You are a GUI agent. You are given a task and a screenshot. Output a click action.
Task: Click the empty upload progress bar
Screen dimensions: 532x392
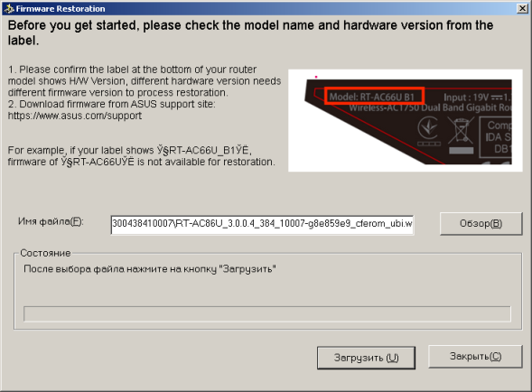(x=267, y=313)
